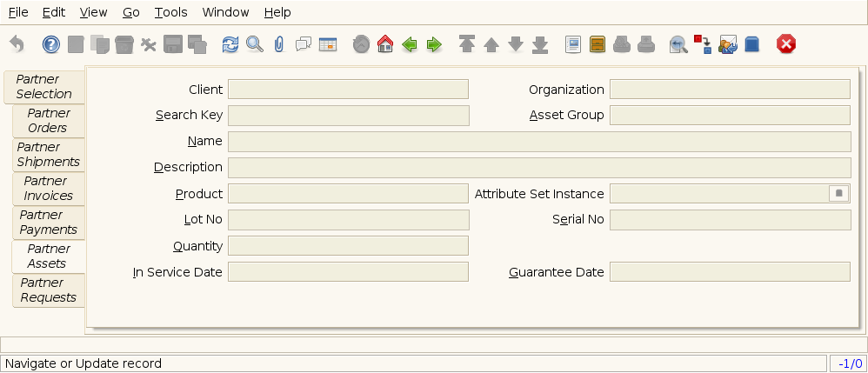Click the Help question mark icon
Viewport: 868px width, 373px height.
click(51, 44)
